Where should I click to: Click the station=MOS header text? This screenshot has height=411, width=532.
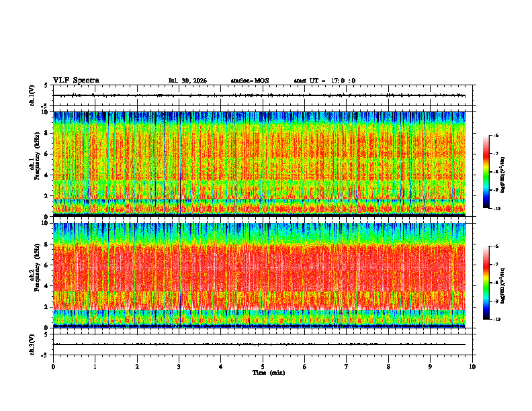pyautogui.click(x=250, y=81)
